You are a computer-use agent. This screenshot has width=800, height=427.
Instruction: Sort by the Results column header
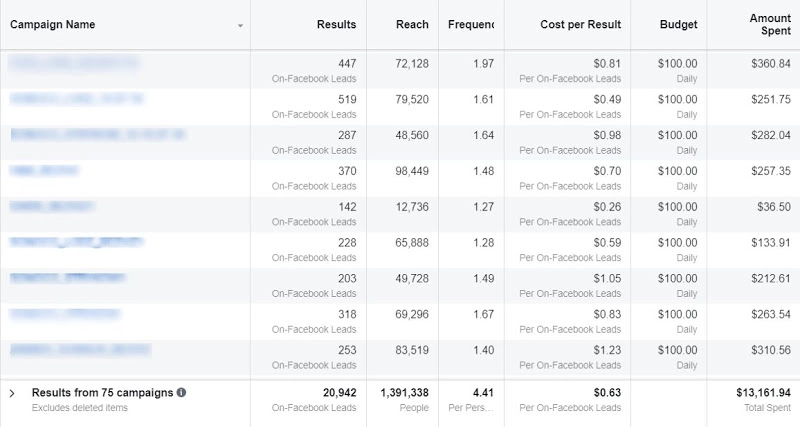click(x=335, y=24)
